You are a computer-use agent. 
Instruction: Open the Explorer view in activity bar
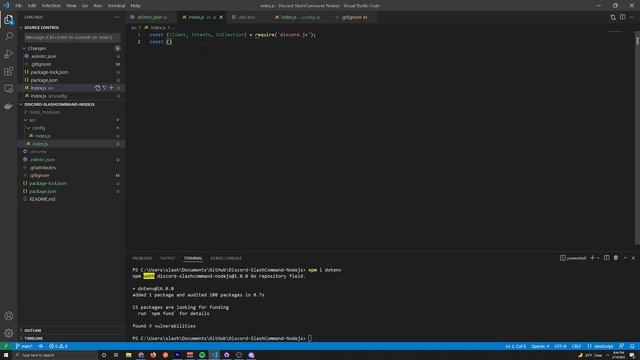[9, 20]
